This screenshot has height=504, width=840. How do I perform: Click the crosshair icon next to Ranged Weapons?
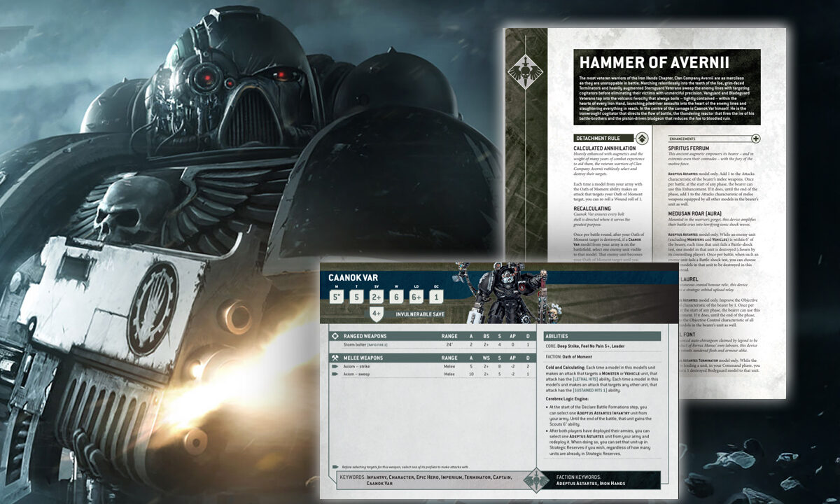point(333,336)
